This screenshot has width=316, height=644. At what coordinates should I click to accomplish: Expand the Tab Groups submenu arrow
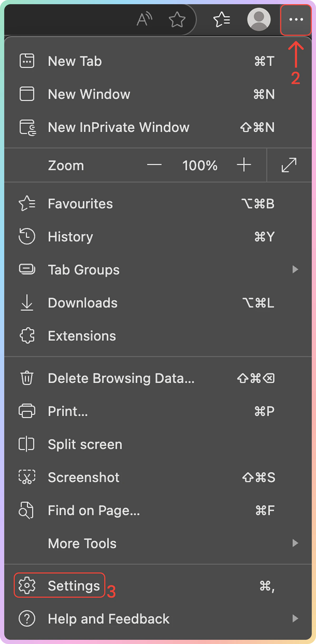(295, 269)
